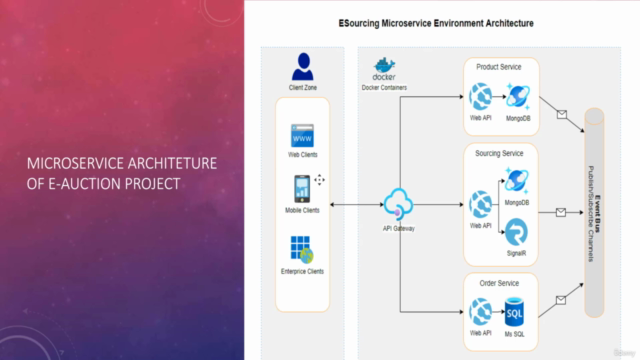
Task: Click the move cursor near Mobile Clients
Action: click(x=319, y=180)
